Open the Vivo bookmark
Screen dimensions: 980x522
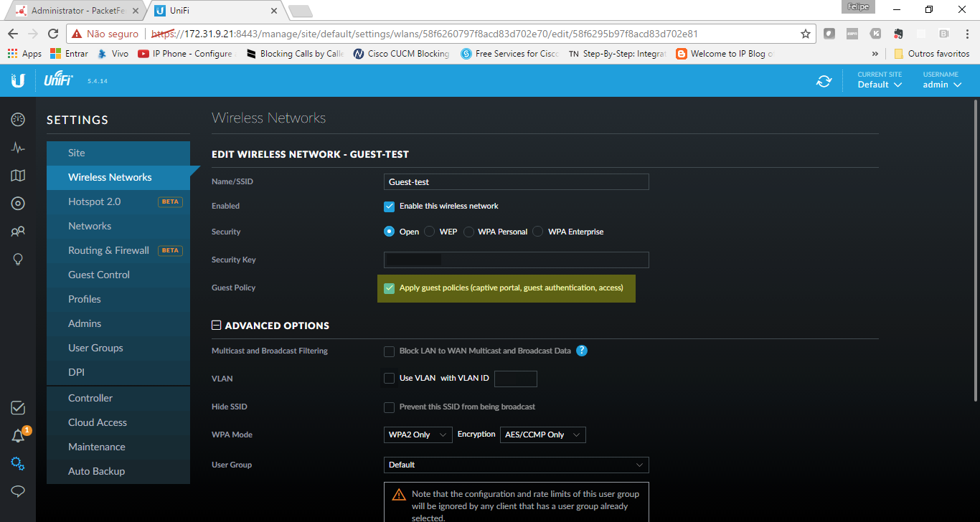tap(113, 54)
